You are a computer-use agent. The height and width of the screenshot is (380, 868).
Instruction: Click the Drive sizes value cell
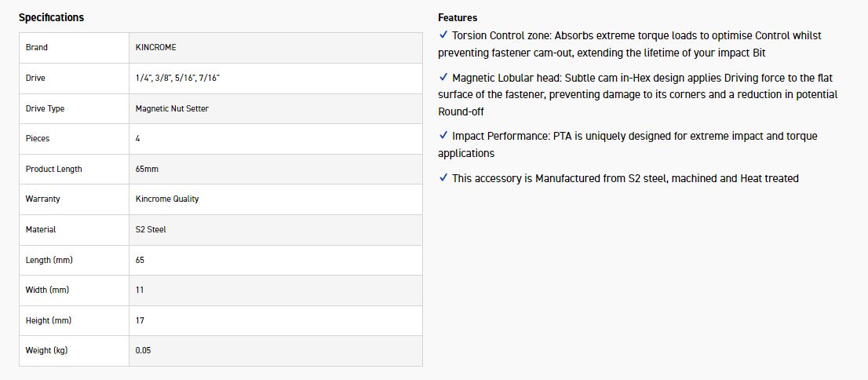[x=183, y=78]
